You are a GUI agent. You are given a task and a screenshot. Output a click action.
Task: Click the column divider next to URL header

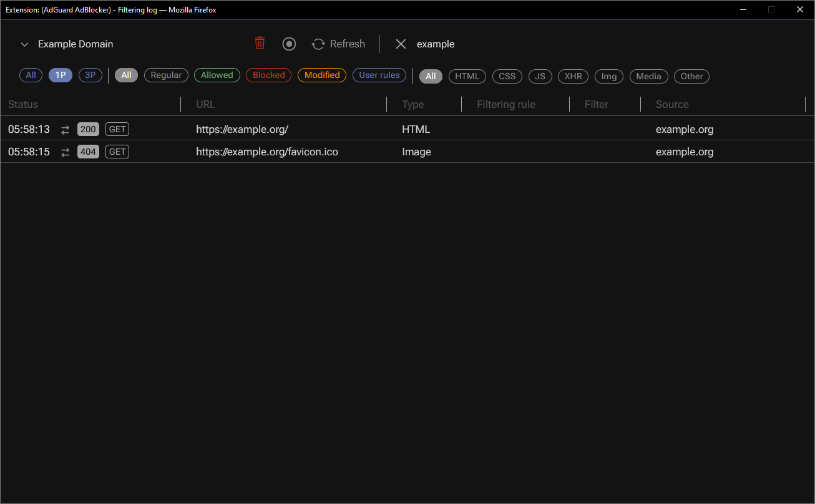(x=387, y=104)
